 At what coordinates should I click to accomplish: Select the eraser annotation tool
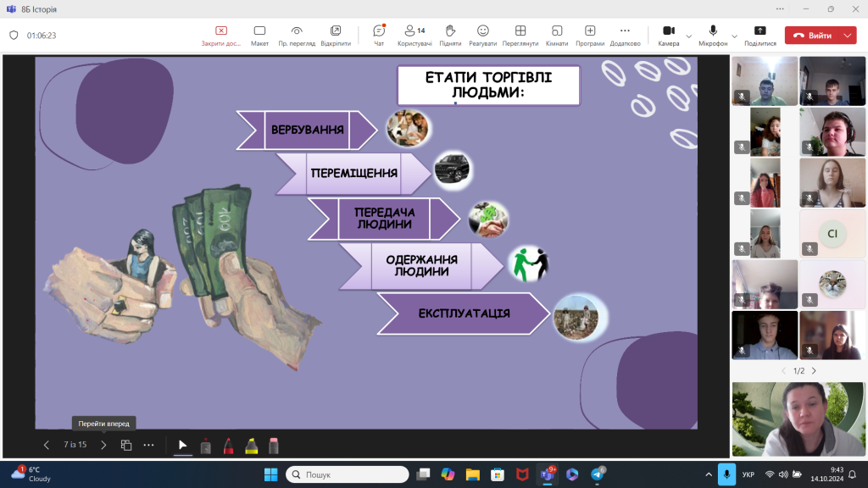pos(273,445)
